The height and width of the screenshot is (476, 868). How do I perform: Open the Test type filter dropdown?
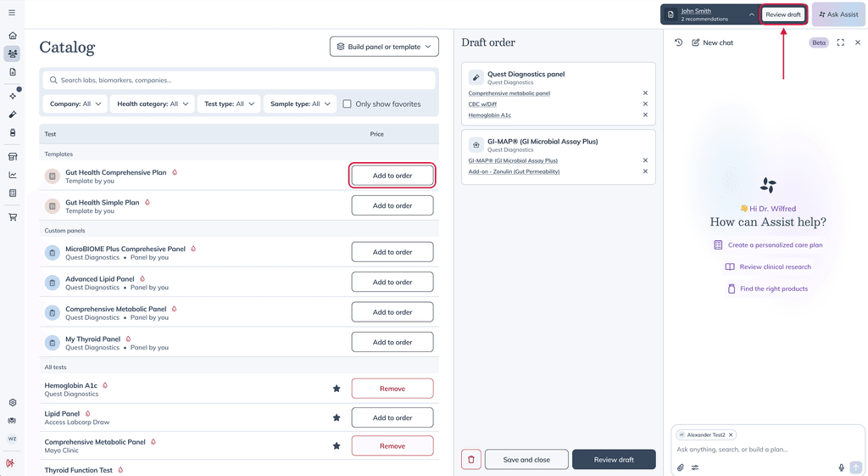229,104
